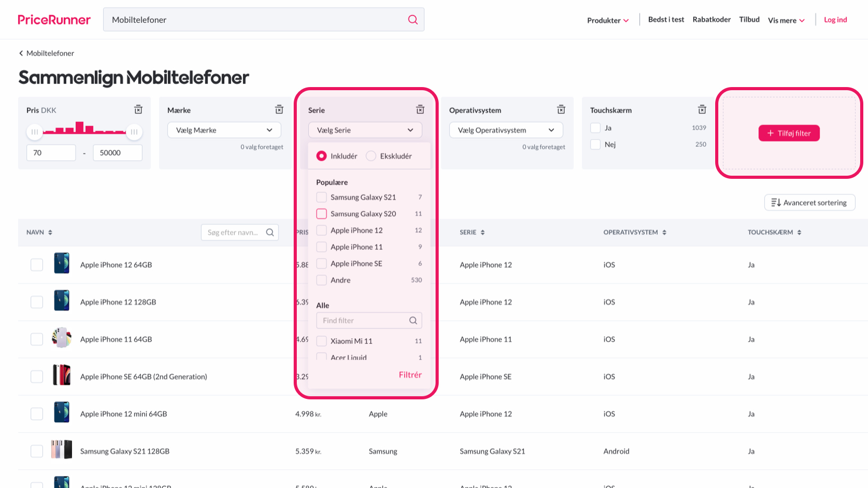868x488 pixels.
Task: Click the search magnifier icon in top bar
Action: 413,20
